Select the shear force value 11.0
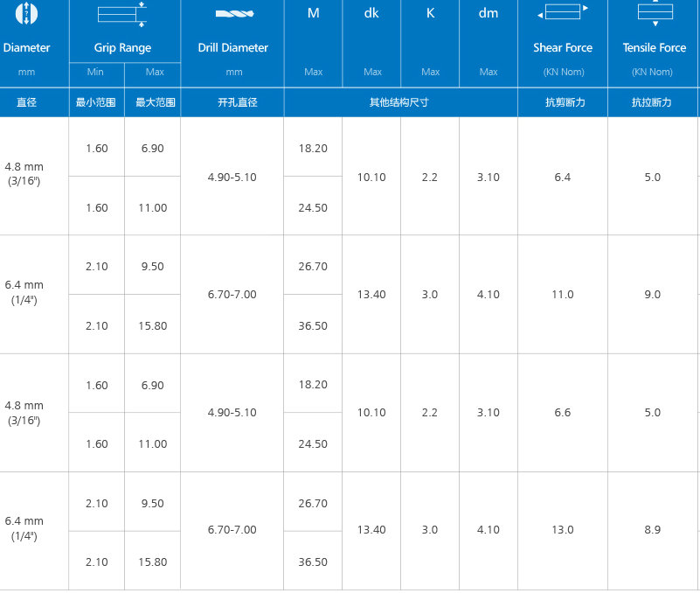The height and width of the screenshot is (593, 700). coord(563,295)
